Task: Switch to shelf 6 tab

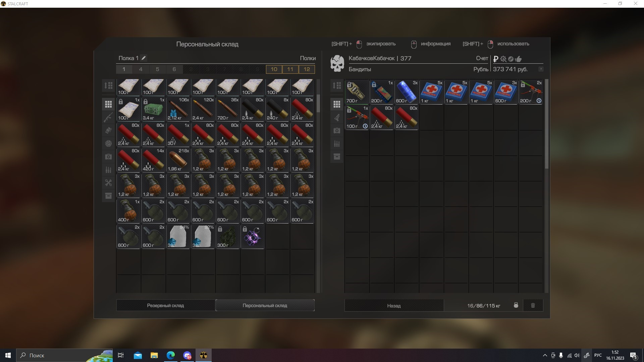Action: (x=174, y=69)
